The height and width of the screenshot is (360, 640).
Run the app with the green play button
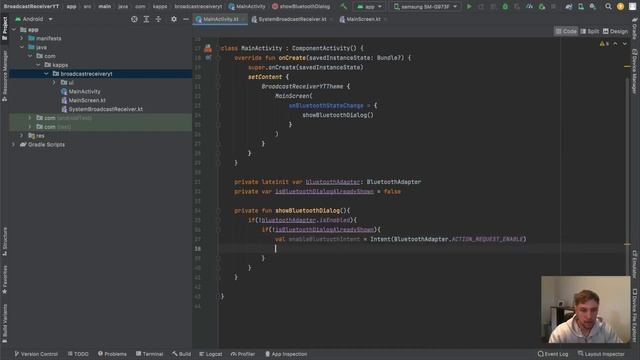[469, 7]
